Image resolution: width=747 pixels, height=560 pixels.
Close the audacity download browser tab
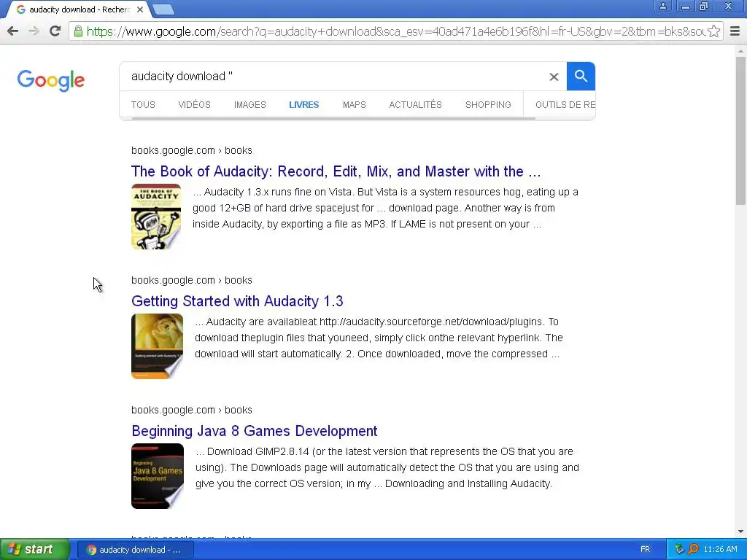click(x=140, y=9)
